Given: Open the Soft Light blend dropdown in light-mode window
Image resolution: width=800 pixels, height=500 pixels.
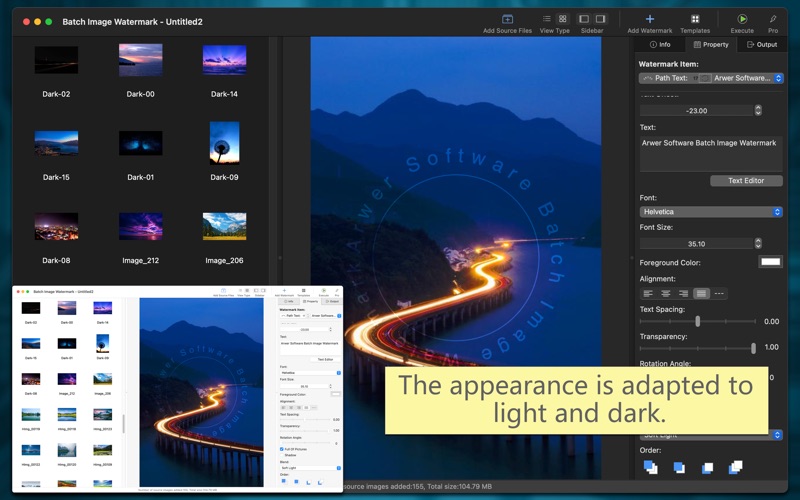Looking at the screenshot, I should pos(310,468).
